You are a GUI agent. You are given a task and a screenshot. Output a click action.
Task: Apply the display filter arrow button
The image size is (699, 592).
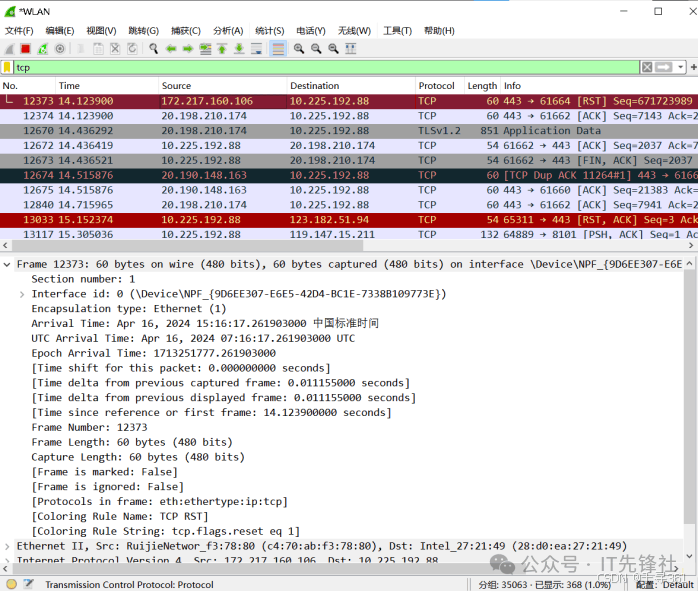click(x=664, y=67)
